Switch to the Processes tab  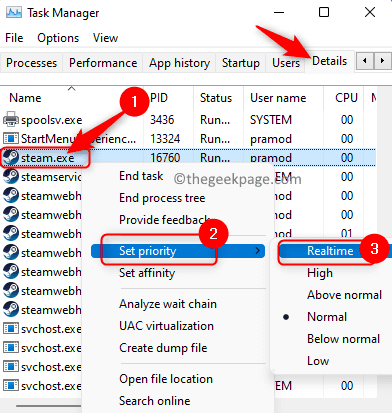click(x=31, y=63)
